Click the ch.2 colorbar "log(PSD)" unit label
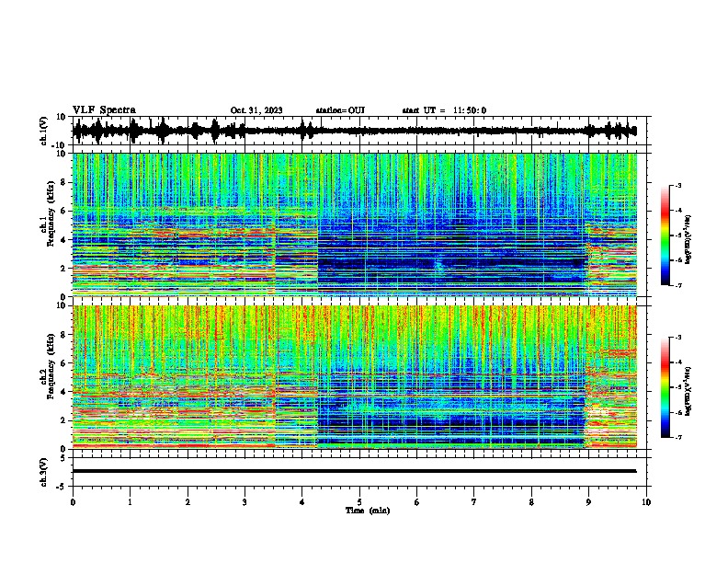This screenshot has width=728, height=563. click(x=688, y=391)
